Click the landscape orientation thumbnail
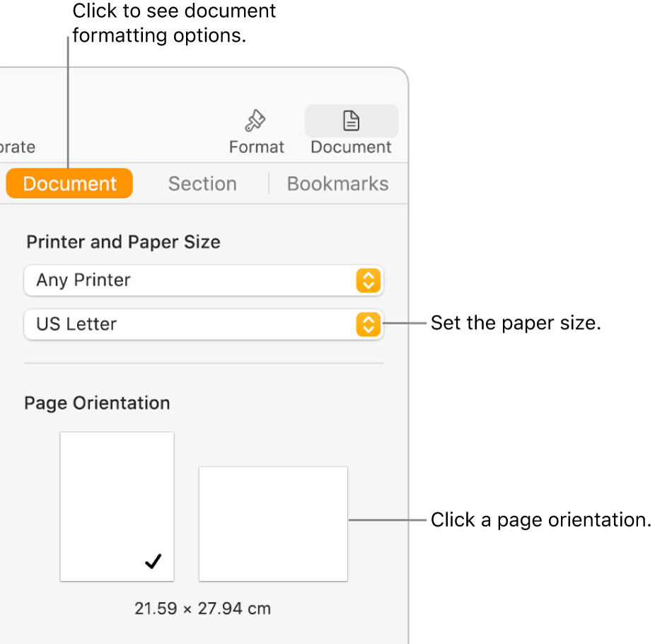The height and width of the screenshot is (644, 655). (273, 524)
